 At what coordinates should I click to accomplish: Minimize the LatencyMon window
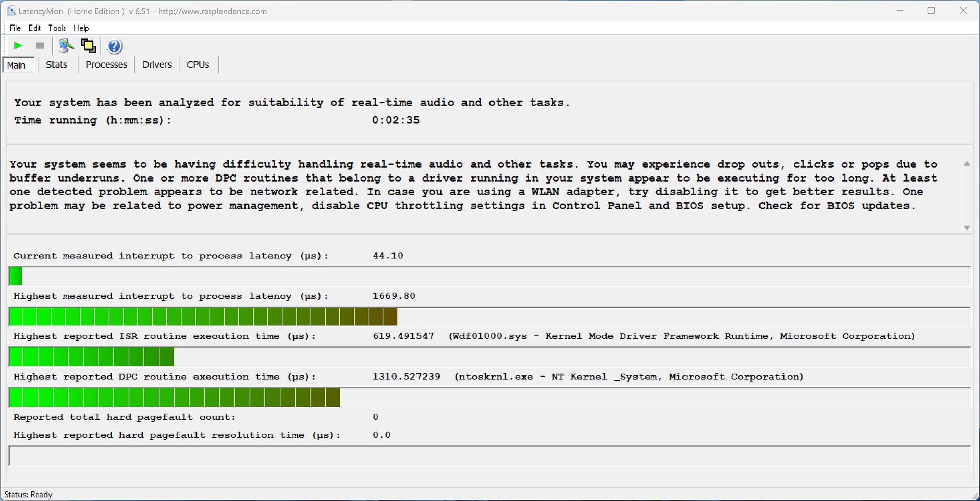click(x=900, y=11)
